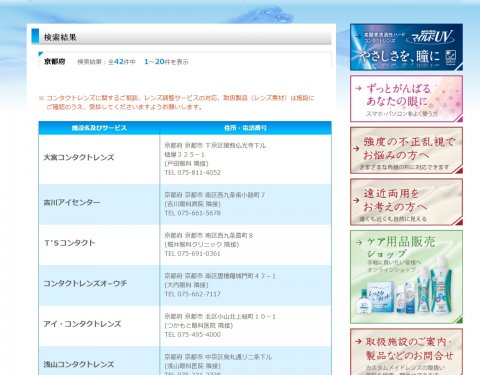Select コンタクトレンズオーウチ facility name
The width and height of the screenshot is (480, 375).
tap(85, 283)
